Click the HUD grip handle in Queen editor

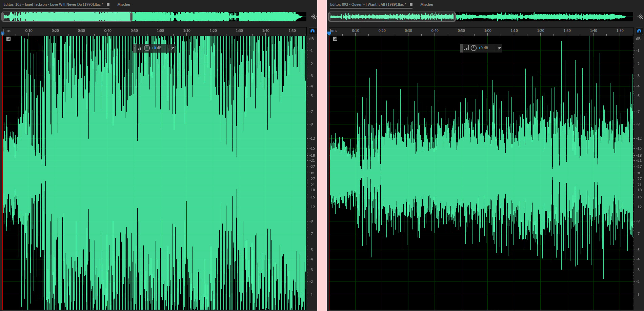pyautogui.click(x=461, y=48)
